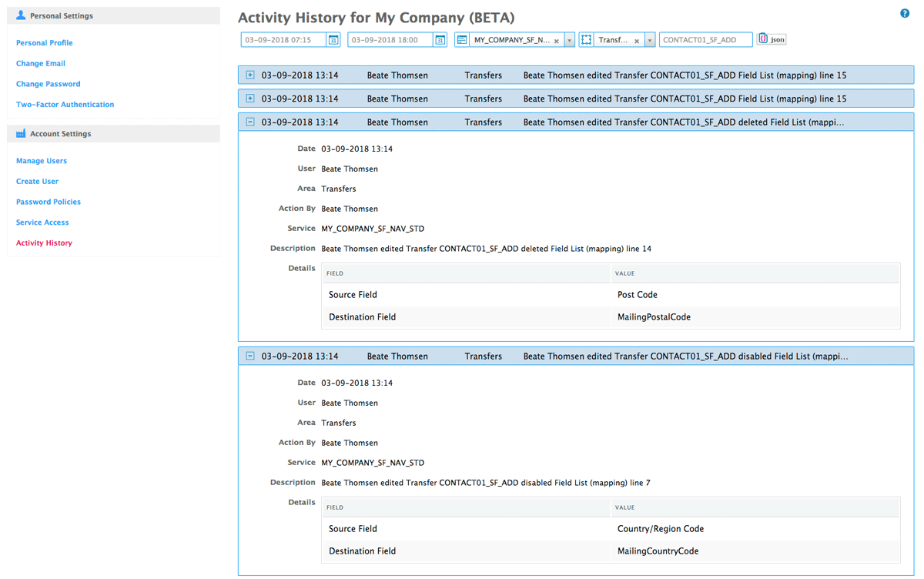Viewport: 924px width, 579px height.
Task: Select the 'MailingCountryCode' value cell
Action: pyautogui.click(x=755, y=551)
